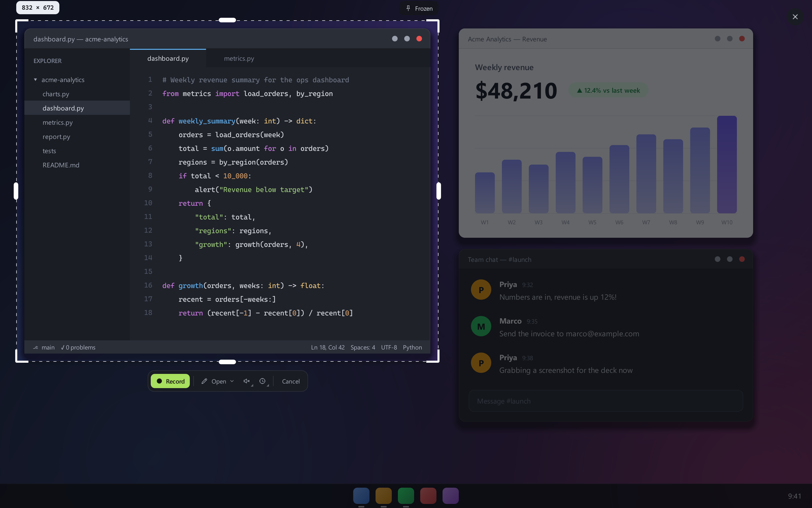
Task: Switch to the metrics.py editor tab
Action: point(239,58)
